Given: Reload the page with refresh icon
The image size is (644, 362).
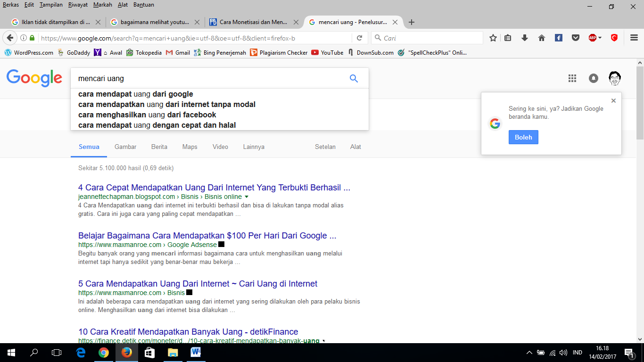Looking at the screenshot, I should pos(360,38).
